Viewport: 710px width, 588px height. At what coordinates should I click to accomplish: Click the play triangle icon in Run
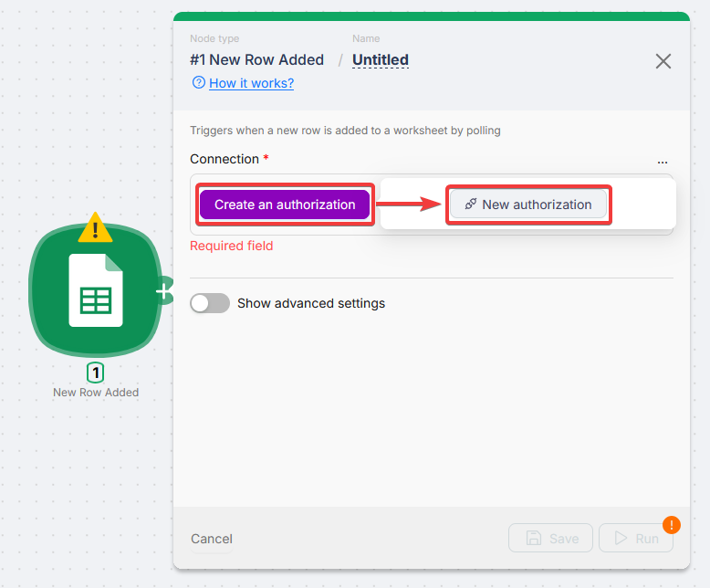point(621,539)
